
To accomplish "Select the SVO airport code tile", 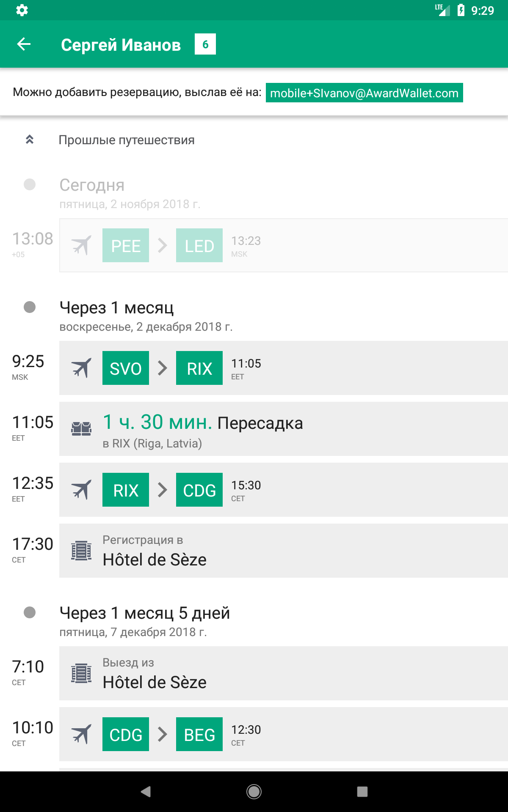I will [126, 368].
